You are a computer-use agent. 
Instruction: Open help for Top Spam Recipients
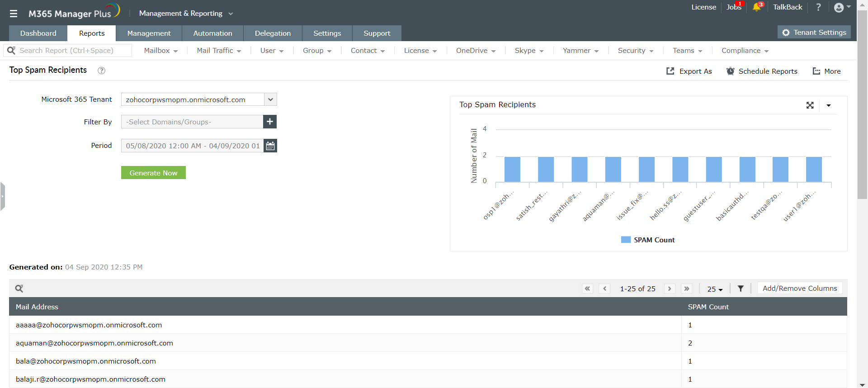click(x=102, y=71)
